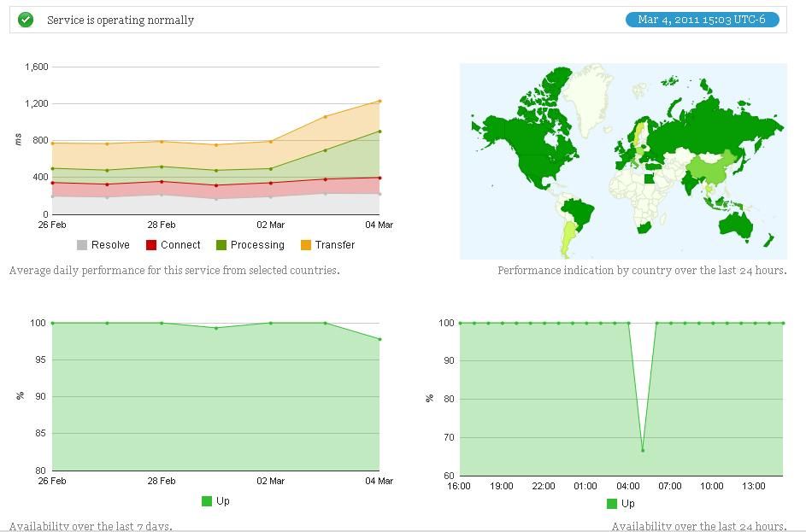Click the 7-day availability point at 04 Mar

coord(379,339)
